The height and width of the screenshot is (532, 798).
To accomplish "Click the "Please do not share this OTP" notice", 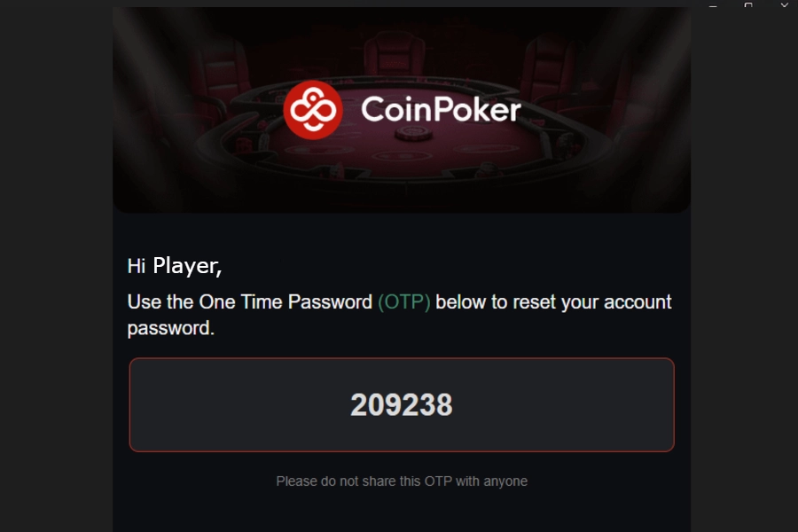I will pos(402,481).
